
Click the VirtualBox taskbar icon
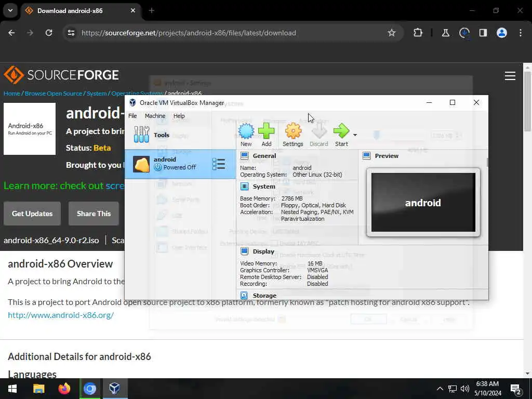[115, 389]
